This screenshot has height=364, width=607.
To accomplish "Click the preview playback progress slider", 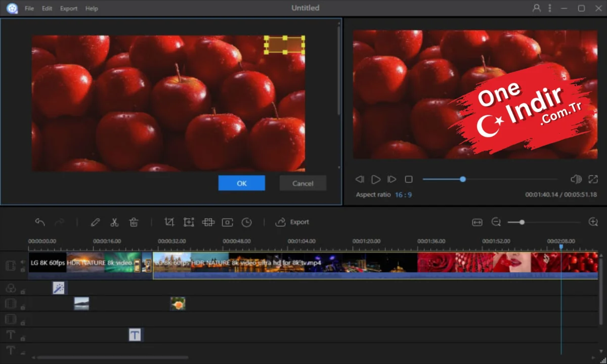I will pyautogui.click(x=490, y=179).
